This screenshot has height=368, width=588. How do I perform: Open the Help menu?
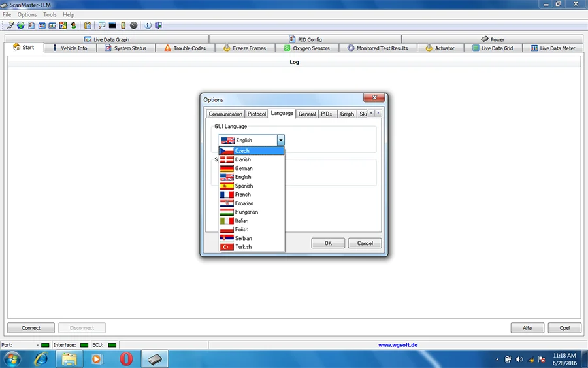[68, 14]
